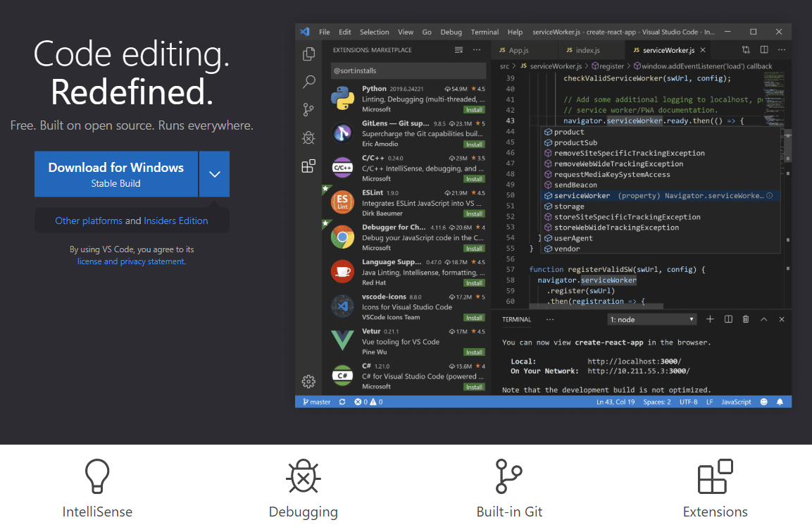The width and height of the screenshot is (812, 532).
Task: Install the C/C++ extension
Action: [x=474, y=179]
